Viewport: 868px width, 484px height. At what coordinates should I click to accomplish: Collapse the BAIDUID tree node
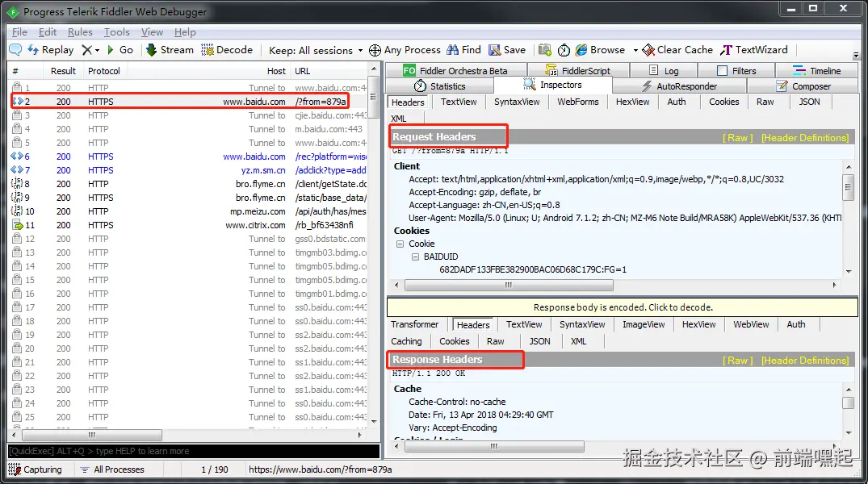(415, 257)
